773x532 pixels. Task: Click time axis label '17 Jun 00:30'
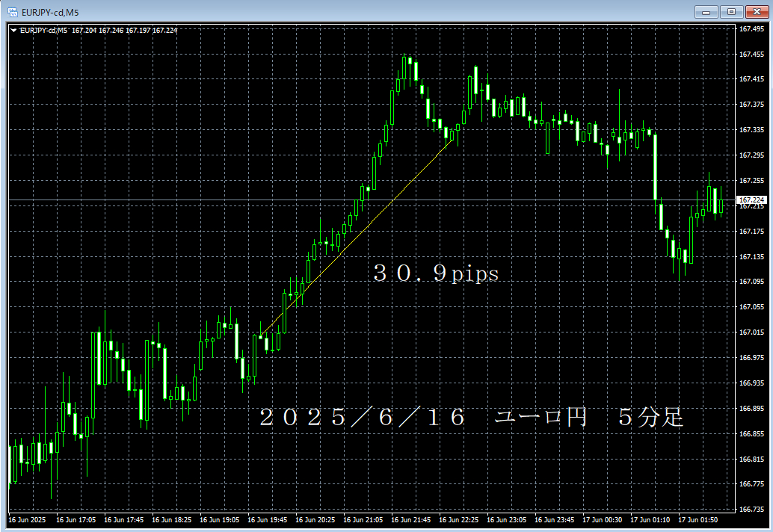[602, 520]
